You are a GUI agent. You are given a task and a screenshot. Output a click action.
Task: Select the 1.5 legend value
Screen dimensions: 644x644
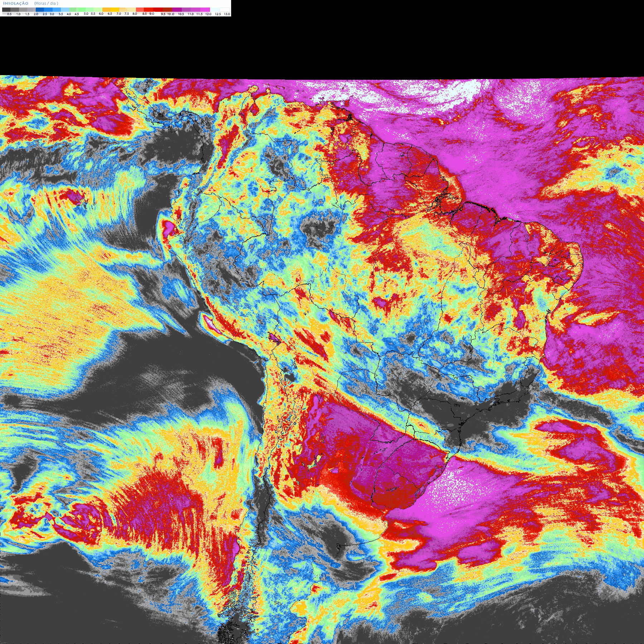(x=27, y=14)
